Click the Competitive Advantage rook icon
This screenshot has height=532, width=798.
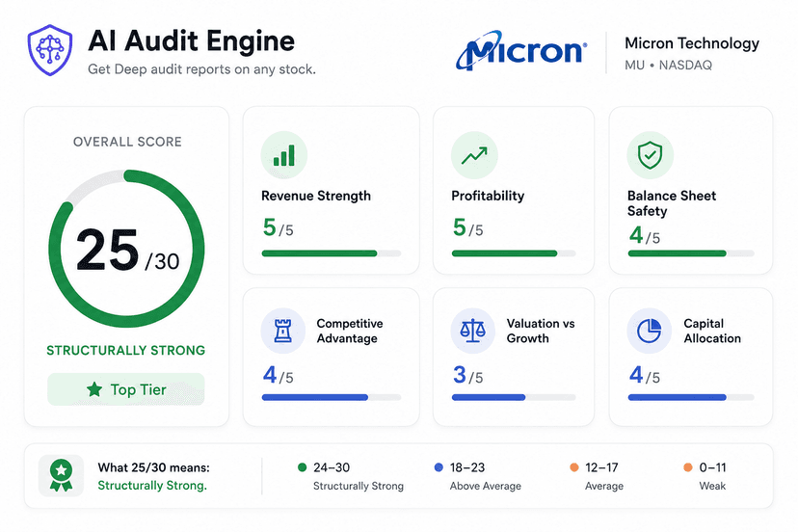283,331
